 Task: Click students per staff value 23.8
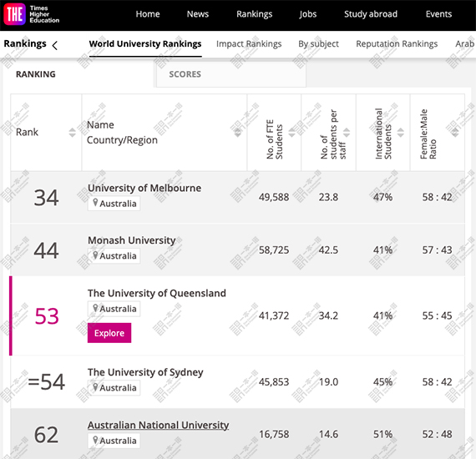(328, 198)
